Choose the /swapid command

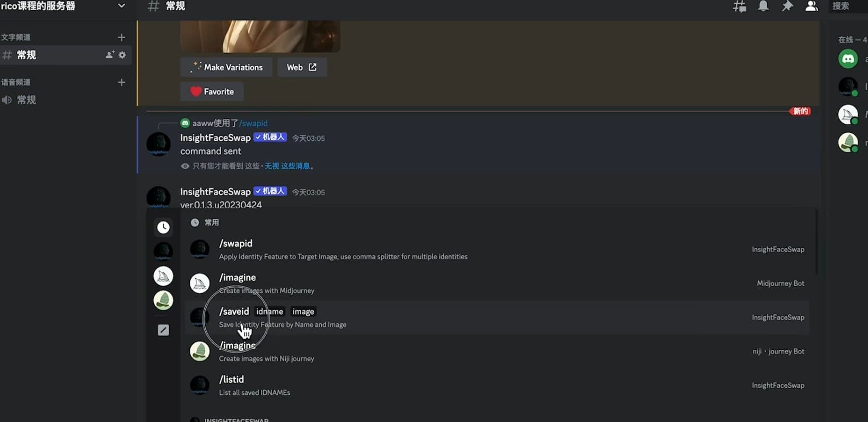497,249
